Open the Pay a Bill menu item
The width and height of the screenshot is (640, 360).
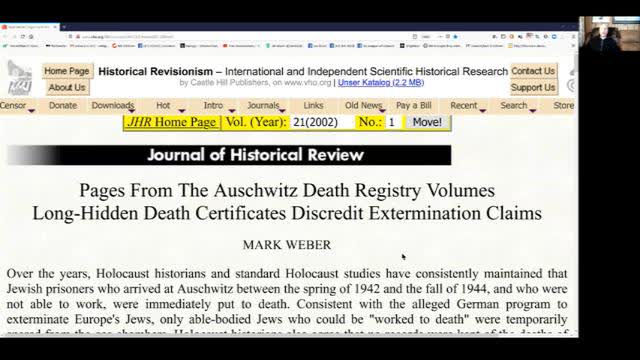[x=413, y=105]
